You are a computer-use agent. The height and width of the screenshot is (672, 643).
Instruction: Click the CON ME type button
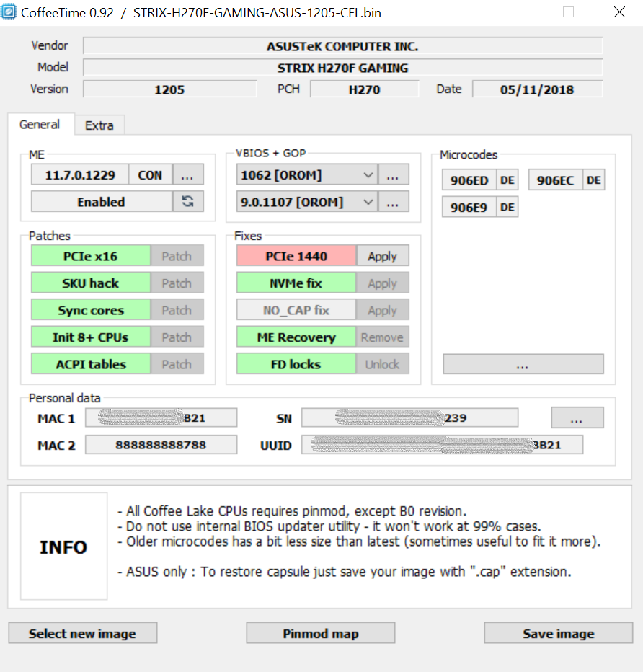click(x=151, y=175)
